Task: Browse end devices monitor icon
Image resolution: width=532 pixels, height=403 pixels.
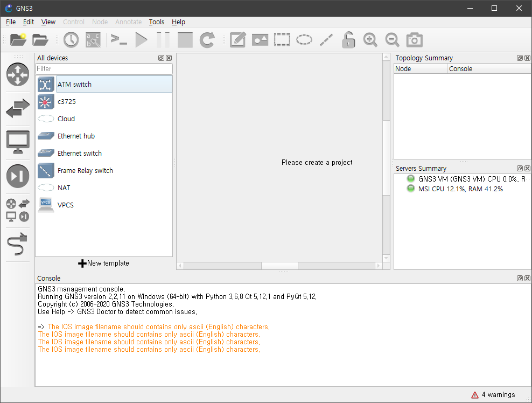Action: (18, 142)
